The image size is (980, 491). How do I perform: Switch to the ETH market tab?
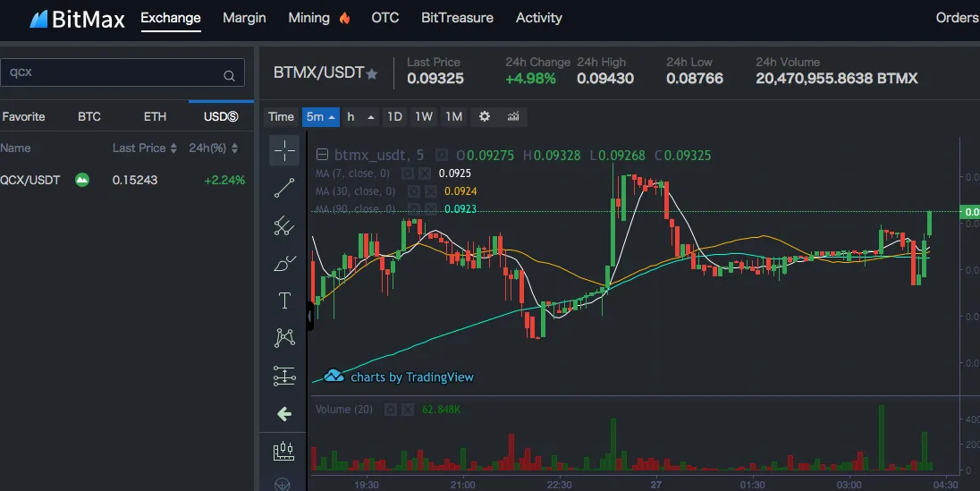[x=155, y=117]
